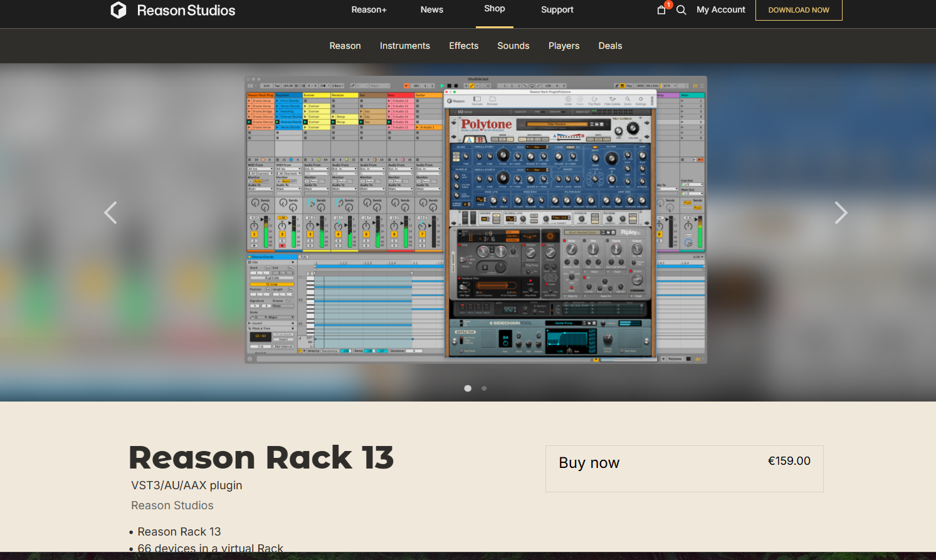Browse the Sounds shop category
The image size is (936, 560).
513,46
